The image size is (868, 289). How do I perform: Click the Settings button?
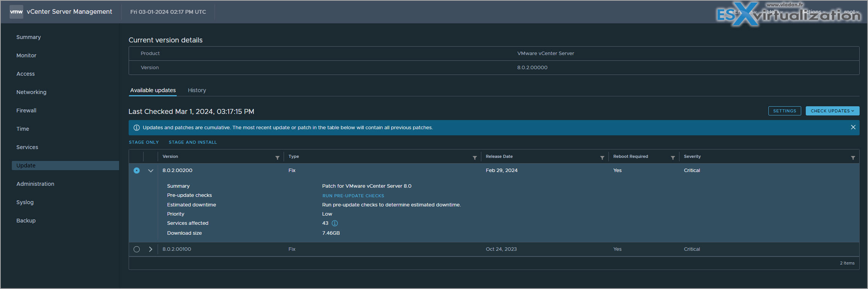[784, 111]
